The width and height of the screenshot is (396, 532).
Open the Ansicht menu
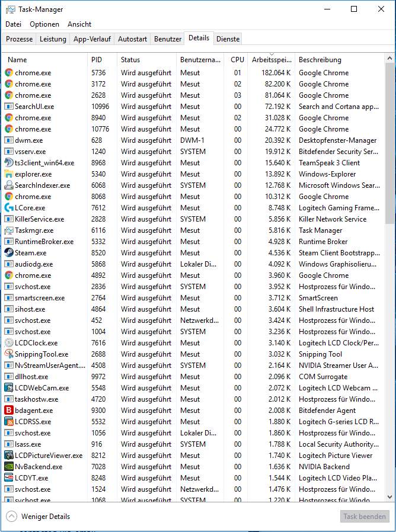pyautogui.click(x=79, y=24)
